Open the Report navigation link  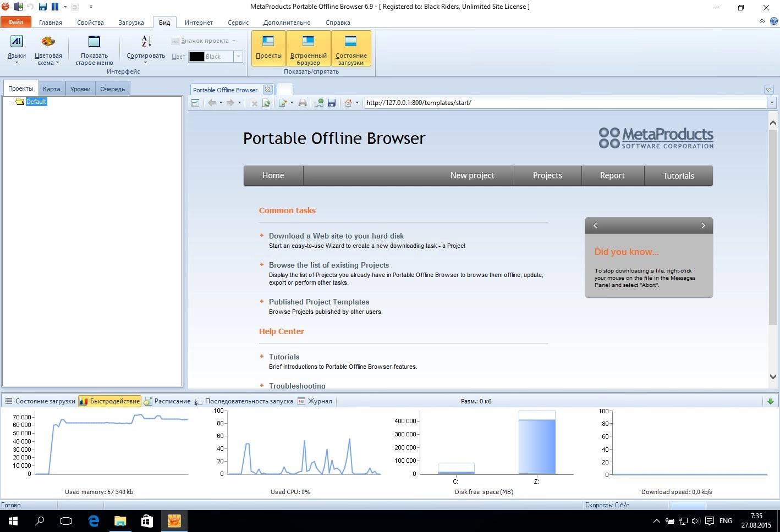[x=612, y=175]
